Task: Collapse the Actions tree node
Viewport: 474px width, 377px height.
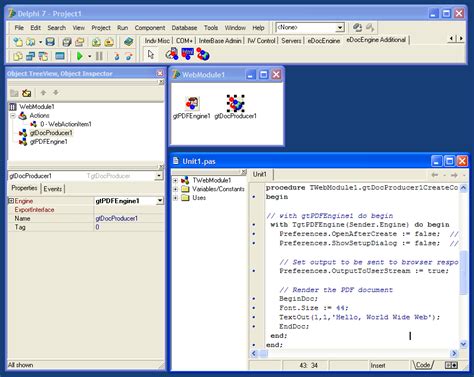Action: [13, 116]
